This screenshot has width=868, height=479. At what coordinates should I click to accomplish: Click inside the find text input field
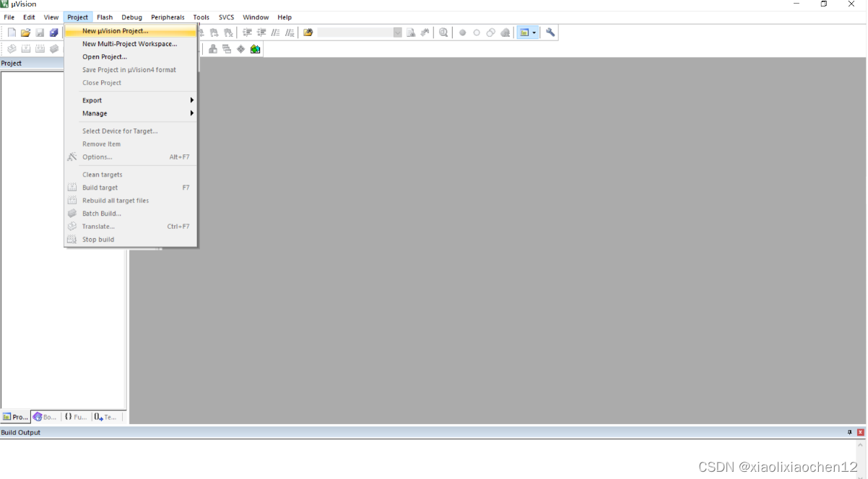pos(355,32)
